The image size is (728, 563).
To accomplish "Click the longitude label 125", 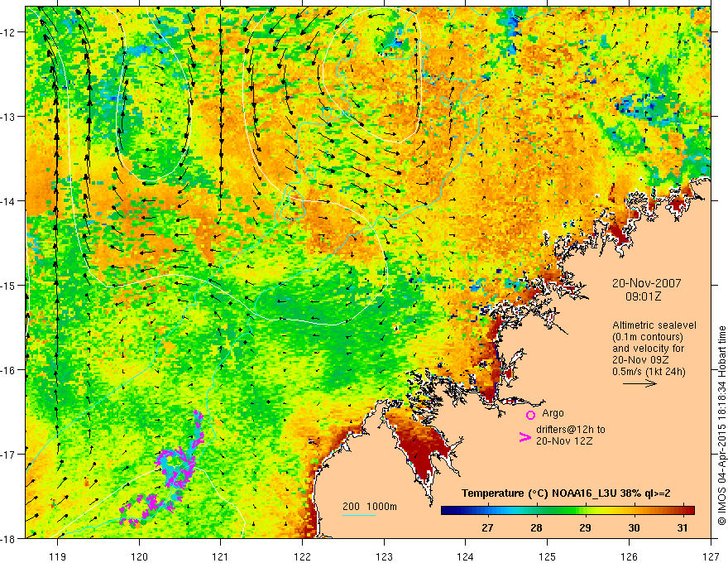I will click(x=548, y=557).
